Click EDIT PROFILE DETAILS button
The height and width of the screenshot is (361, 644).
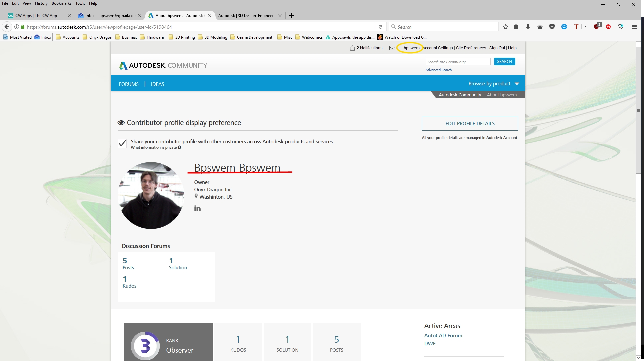point(470,124)
